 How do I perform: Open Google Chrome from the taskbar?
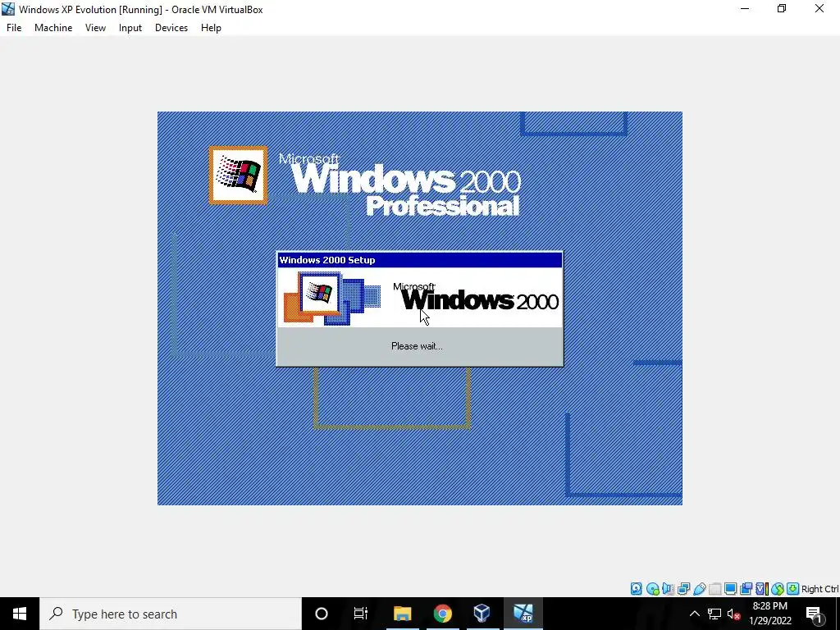click(x=442, y=614)
